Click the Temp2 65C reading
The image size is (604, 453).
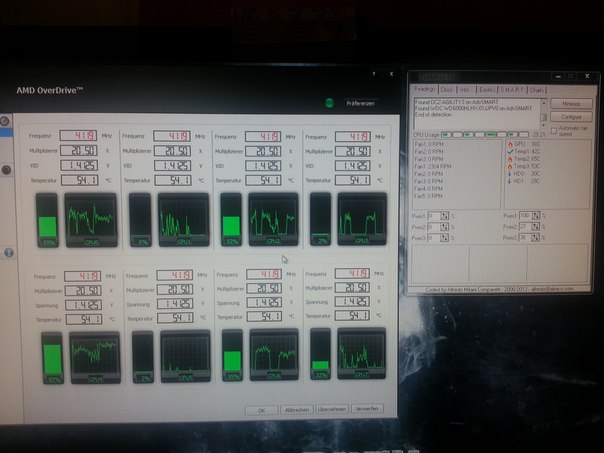[x=527, y=159]
